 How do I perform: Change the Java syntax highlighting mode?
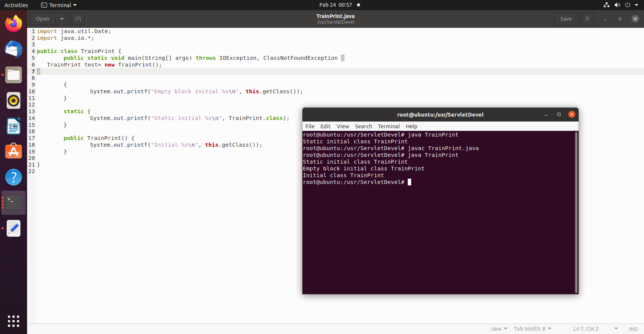[499, 329]
